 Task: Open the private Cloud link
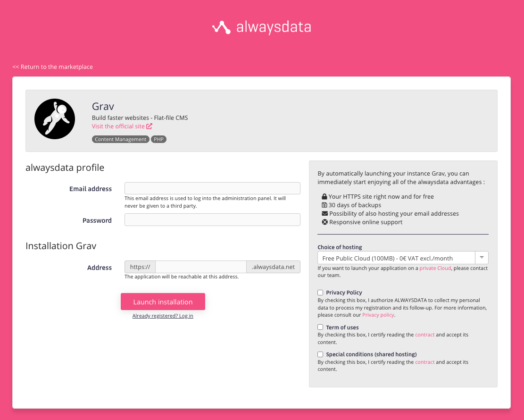pyautogui.click(x=435, y=268)
